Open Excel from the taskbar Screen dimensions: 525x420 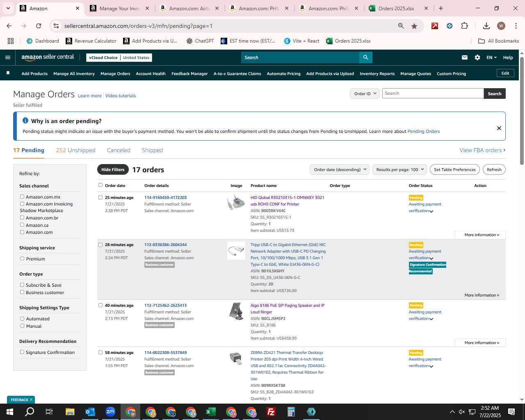point(211,412)
